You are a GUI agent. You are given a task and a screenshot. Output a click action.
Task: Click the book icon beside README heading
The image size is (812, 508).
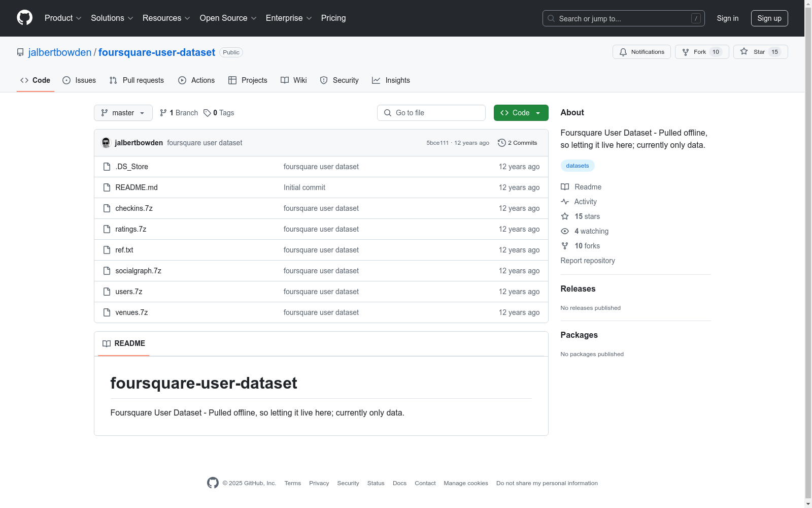click(x=107, y=343)
